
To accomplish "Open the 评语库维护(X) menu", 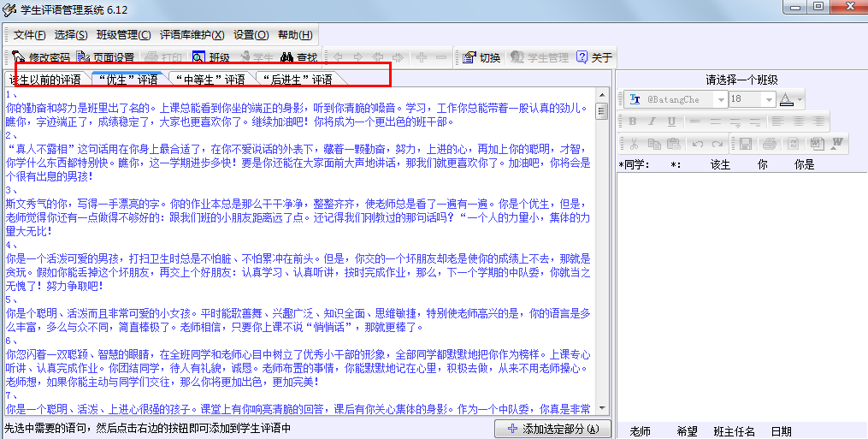I will coord(192,35).
